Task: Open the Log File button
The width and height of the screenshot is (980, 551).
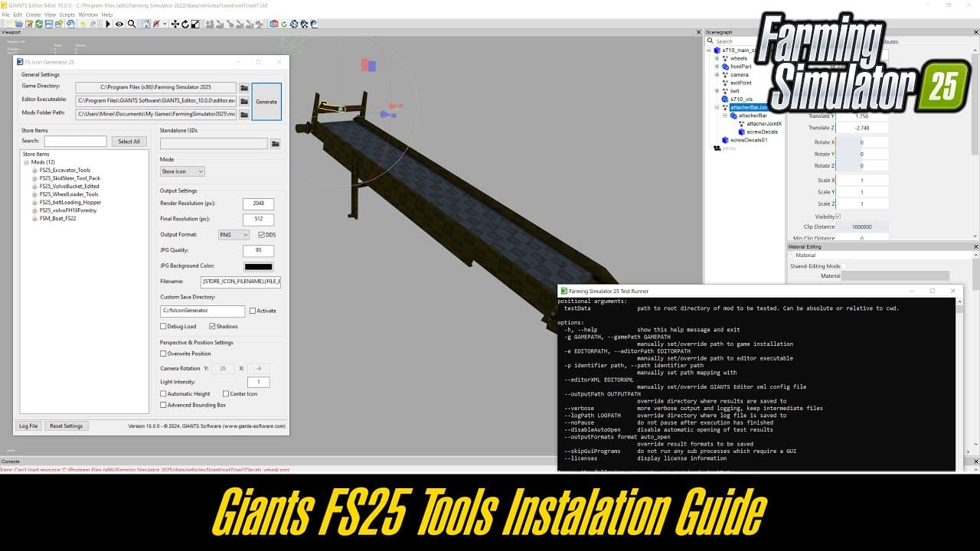Action: pyautogui.click(x=28, y=425)
